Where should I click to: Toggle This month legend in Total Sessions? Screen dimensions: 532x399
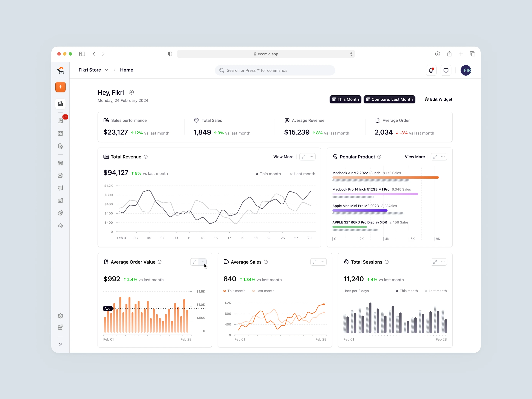point(407,291)
